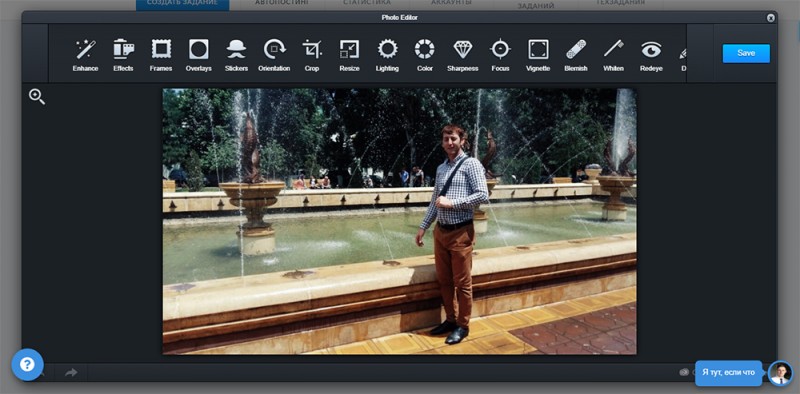Click the zoom magnifier icon

pos(37,96)
